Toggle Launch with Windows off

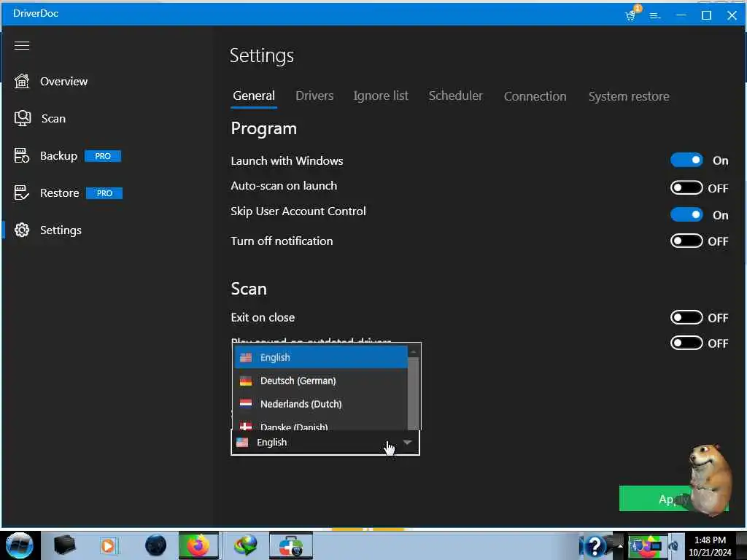(x=686, y=160)
